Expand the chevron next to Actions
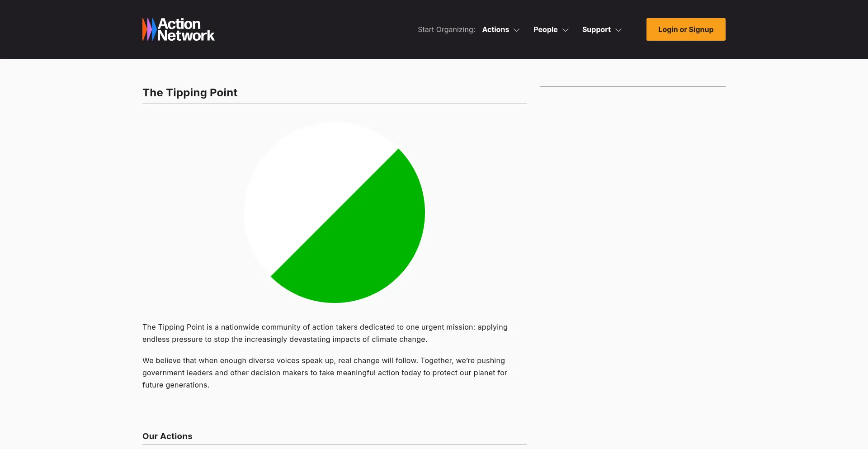 517,30
